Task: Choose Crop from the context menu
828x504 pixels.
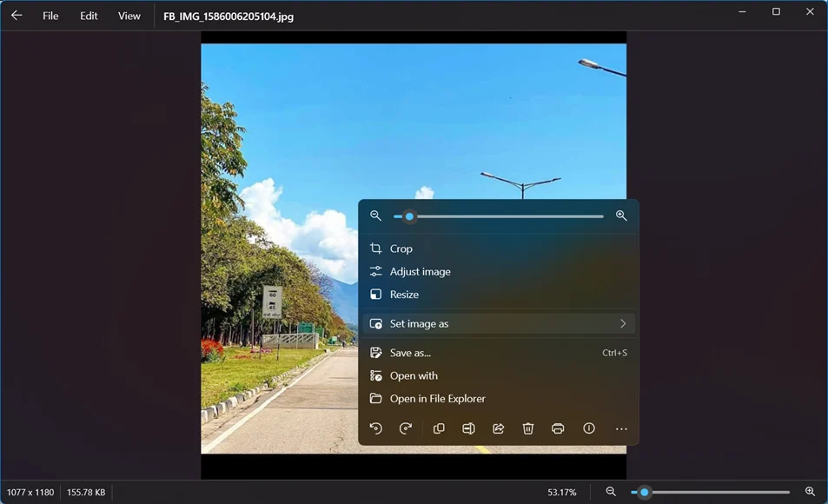Action: 499,249
